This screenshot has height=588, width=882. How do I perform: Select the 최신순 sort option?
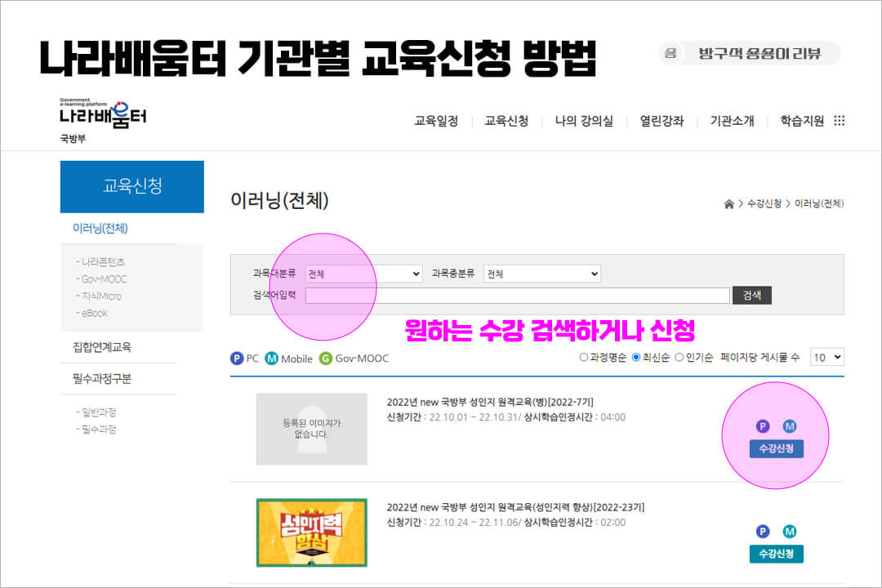click(636, 358)
